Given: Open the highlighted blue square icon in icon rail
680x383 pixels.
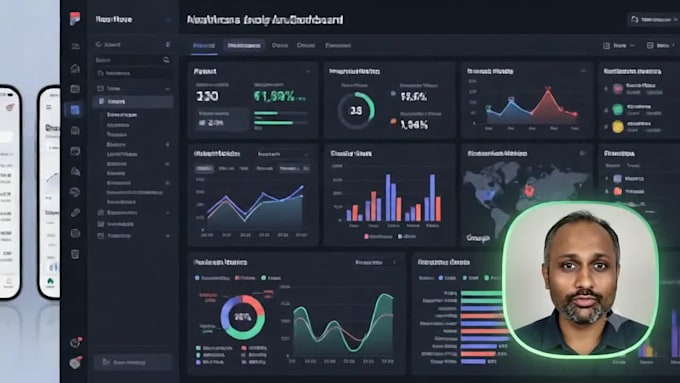Looking at the screenshot, I should (75, 110).
